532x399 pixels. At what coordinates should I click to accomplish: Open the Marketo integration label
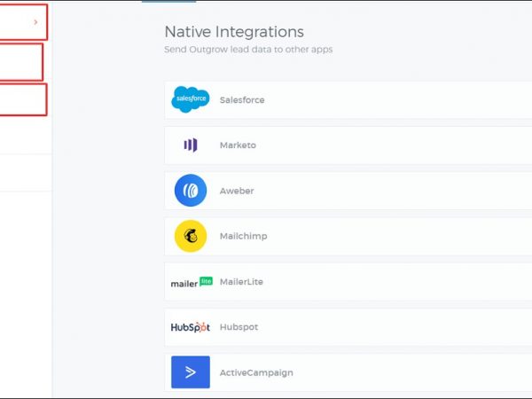click(238, 145)
